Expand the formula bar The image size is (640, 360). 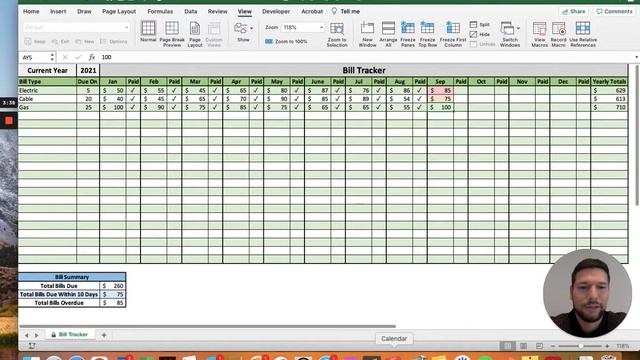point(636,57)
